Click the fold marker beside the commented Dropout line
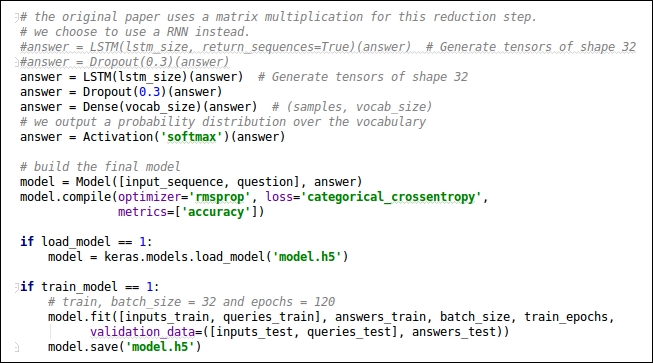The width and height of the screenshot is (653, 363). (x=16, y=62)
